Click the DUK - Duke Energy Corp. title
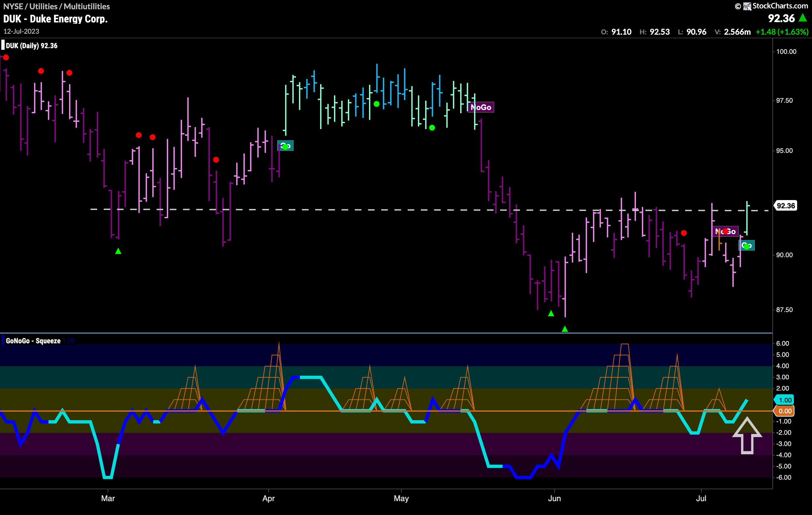Screen dimensions: 812x515 (55, 19)
